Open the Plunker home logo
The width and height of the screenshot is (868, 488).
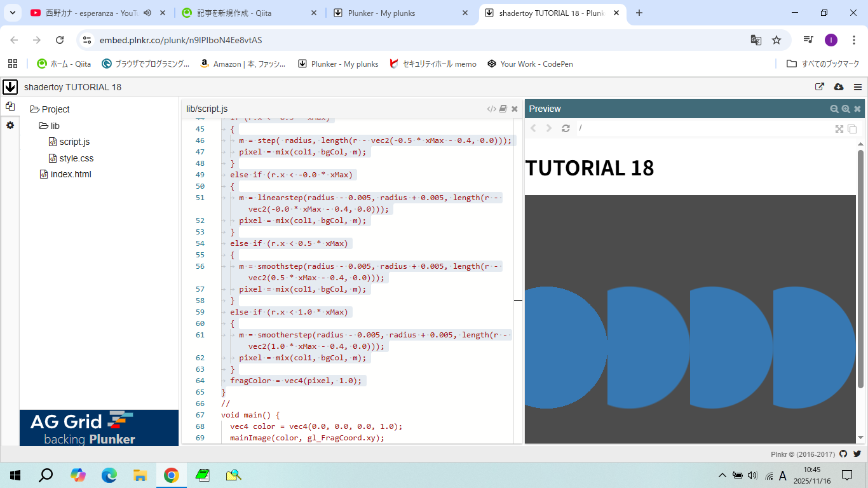coord(10,87)
